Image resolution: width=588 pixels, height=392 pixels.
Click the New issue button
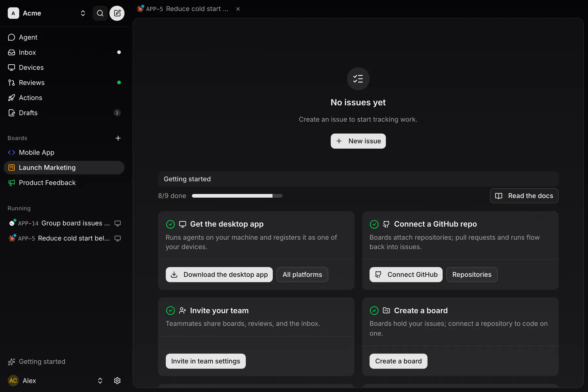[358, 141]
